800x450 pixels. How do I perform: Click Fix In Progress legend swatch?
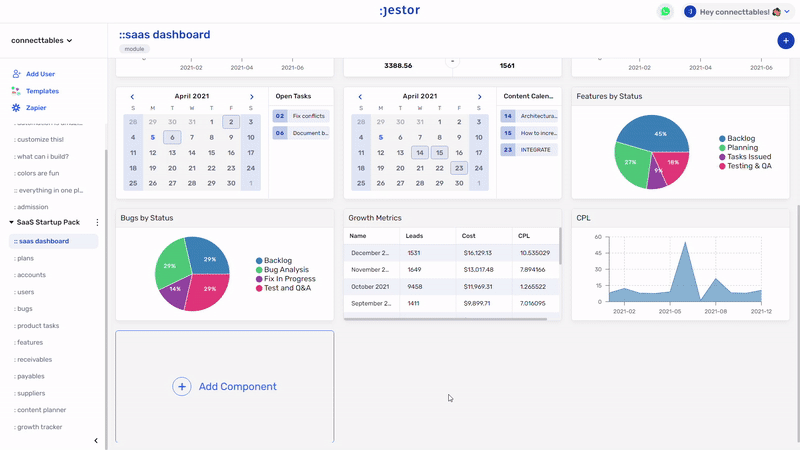[259, 279]
